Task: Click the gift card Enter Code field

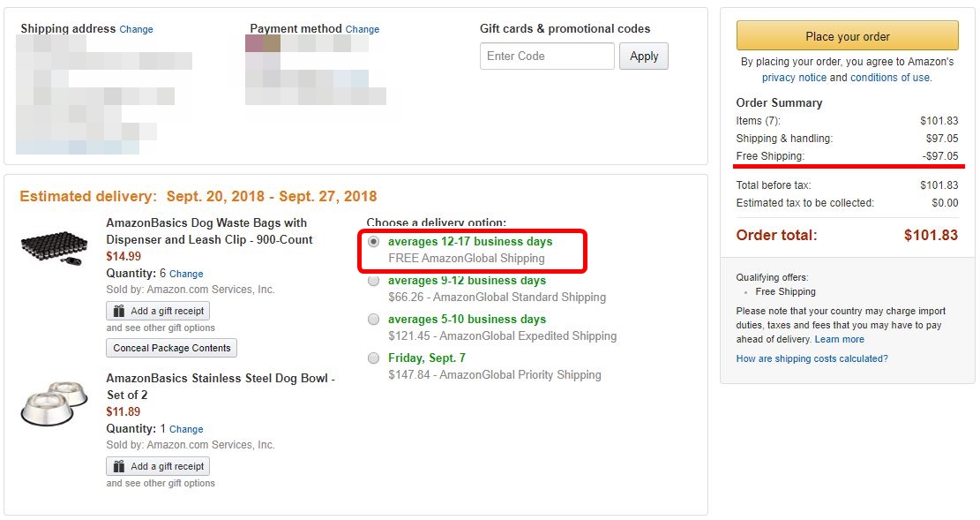Action: pos(547,57)
